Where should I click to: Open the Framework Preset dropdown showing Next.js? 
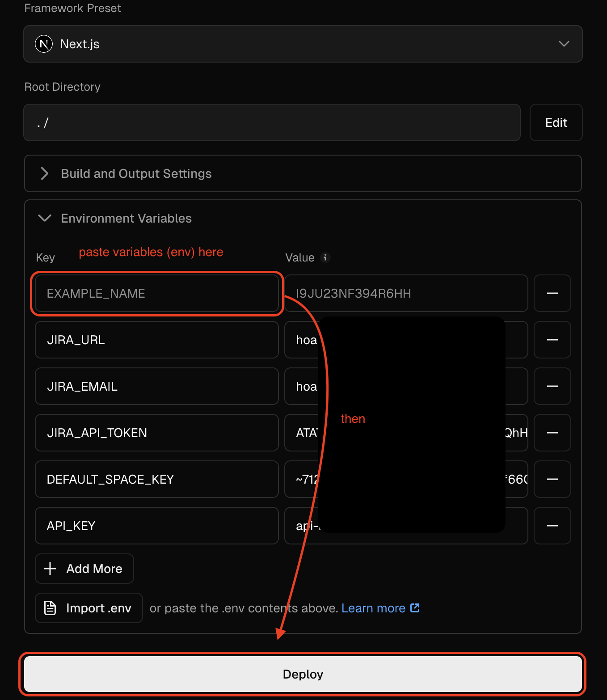(x=303, y=44)
